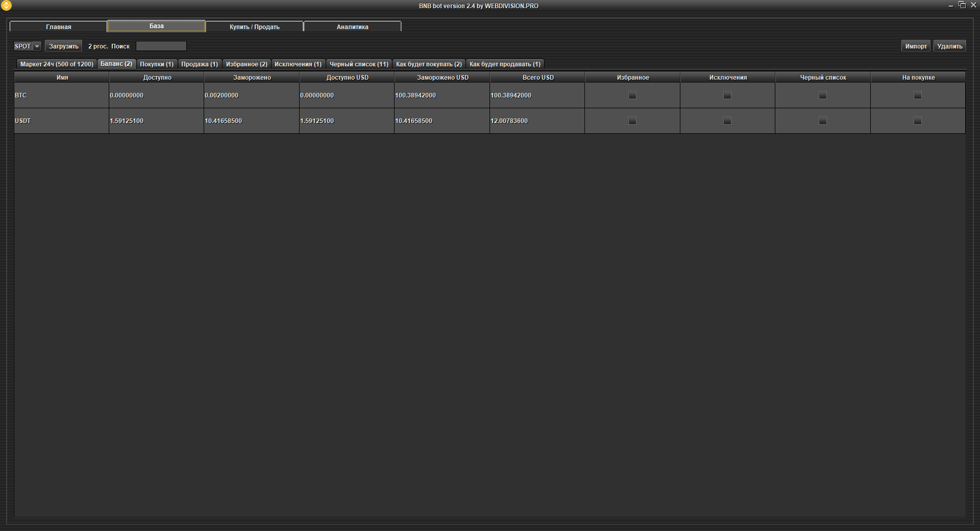Open the Покупки (1) sub-tab
Viewport: 980px width, 531px height.
[157, 64]
